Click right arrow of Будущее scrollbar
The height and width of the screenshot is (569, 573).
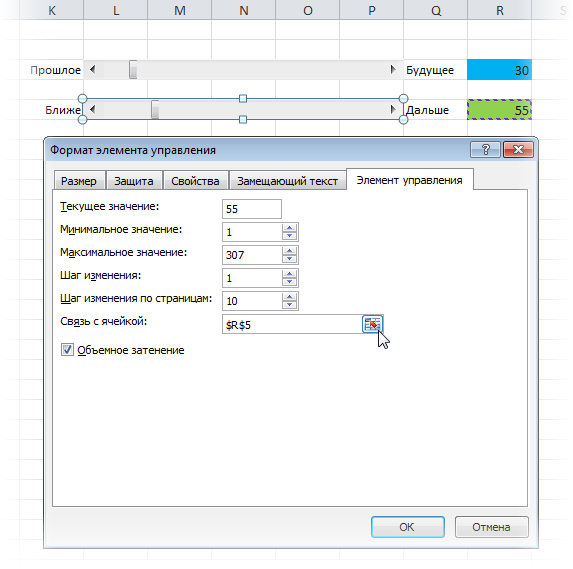click(393, 69)
